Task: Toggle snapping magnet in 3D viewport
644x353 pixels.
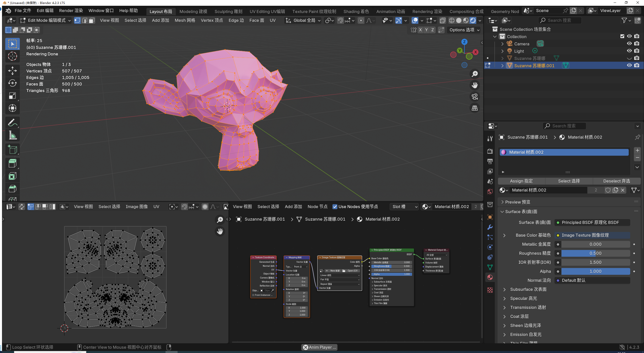Action: (340, 20)
